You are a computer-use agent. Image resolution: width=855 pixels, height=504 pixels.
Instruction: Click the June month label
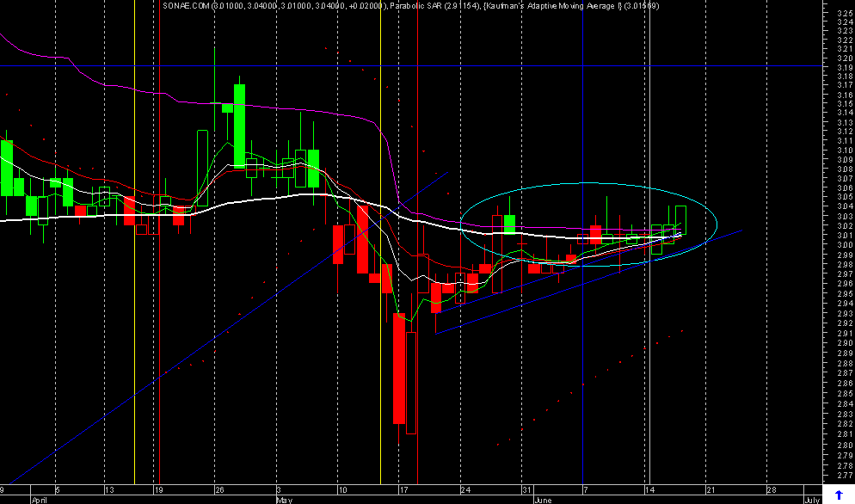[x=543, y=500]
